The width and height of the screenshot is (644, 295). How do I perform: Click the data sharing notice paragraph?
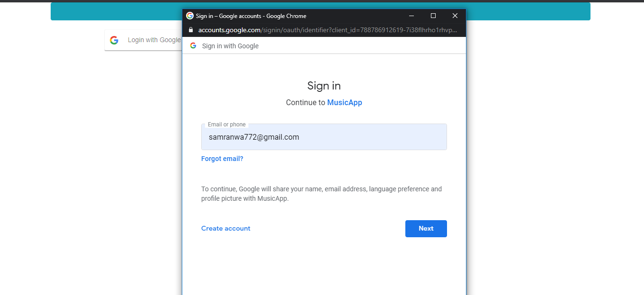pos(321,194)
